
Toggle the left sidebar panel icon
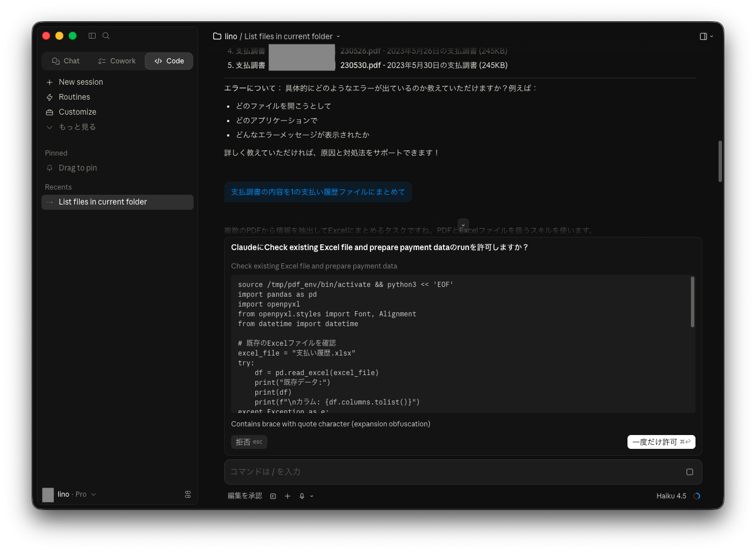(x=92, y=36)
